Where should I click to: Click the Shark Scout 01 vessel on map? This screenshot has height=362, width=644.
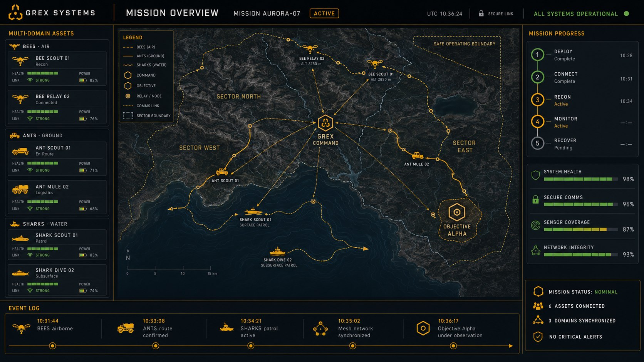click(253, 212)
